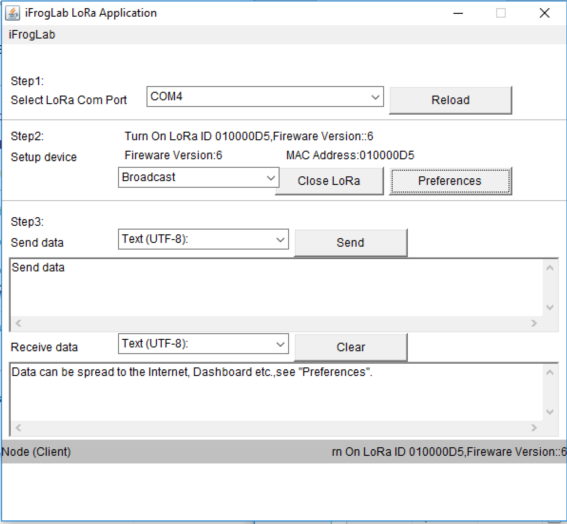The image size is (567, 524).
Task: Click the Reload button
Action: 450,100
